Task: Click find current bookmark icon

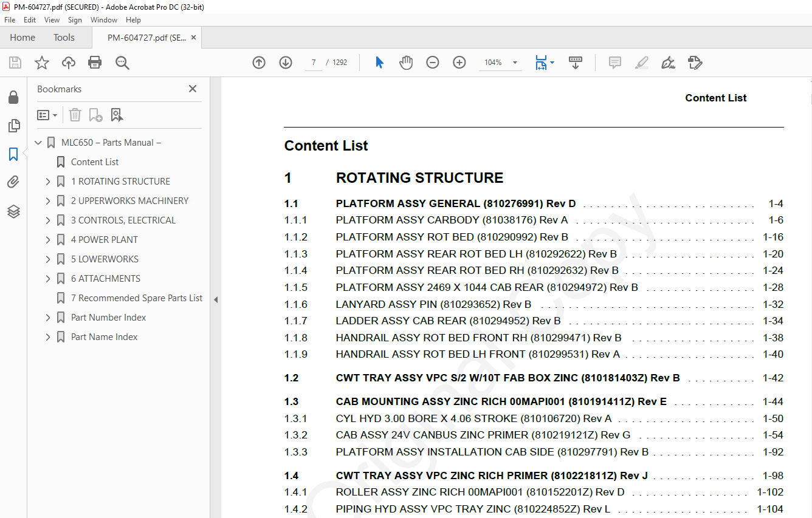Action: pos(117,115)
